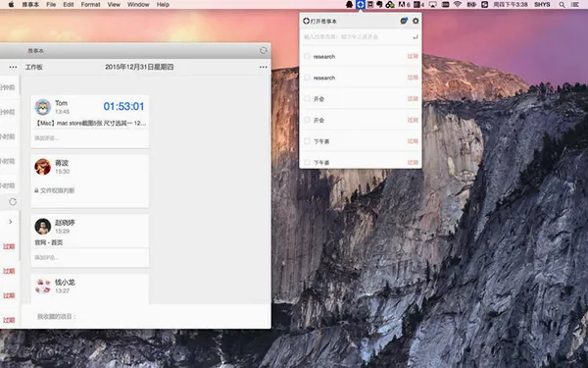This screenshot has width=588, height=368.
Task: Click the 打开推事本 logo icon in popup header
Action: click(x=306, y=21)
